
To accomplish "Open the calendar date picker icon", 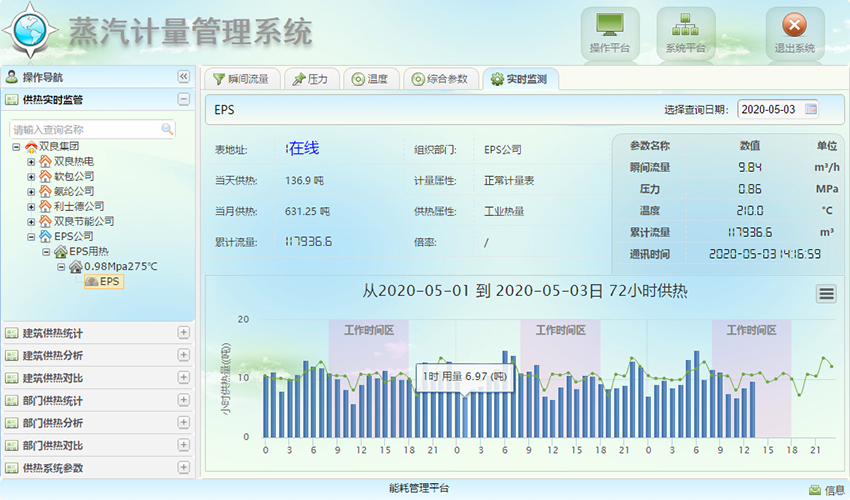I will coord(811,108).
